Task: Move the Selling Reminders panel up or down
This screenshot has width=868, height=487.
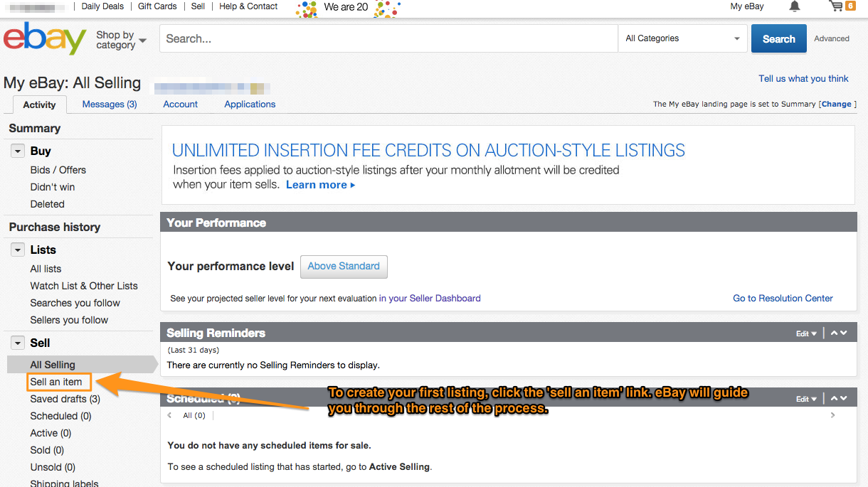Action: tap(839, 333)
